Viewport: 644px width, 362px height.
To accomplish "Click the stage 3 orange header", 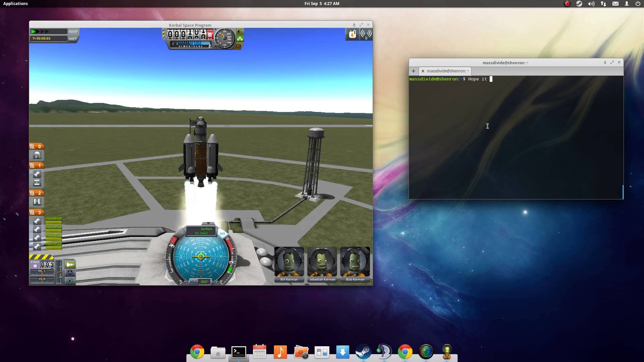I will [x=37, y=213].
